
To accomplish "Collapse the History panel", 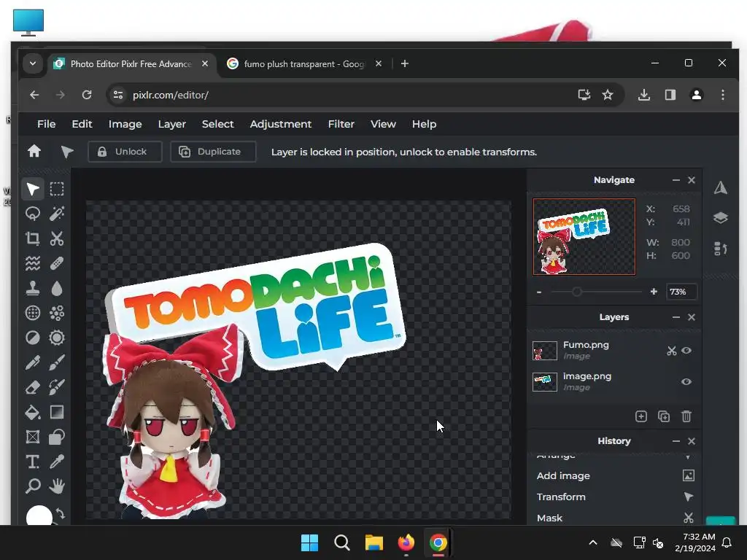I will point(676,441).
